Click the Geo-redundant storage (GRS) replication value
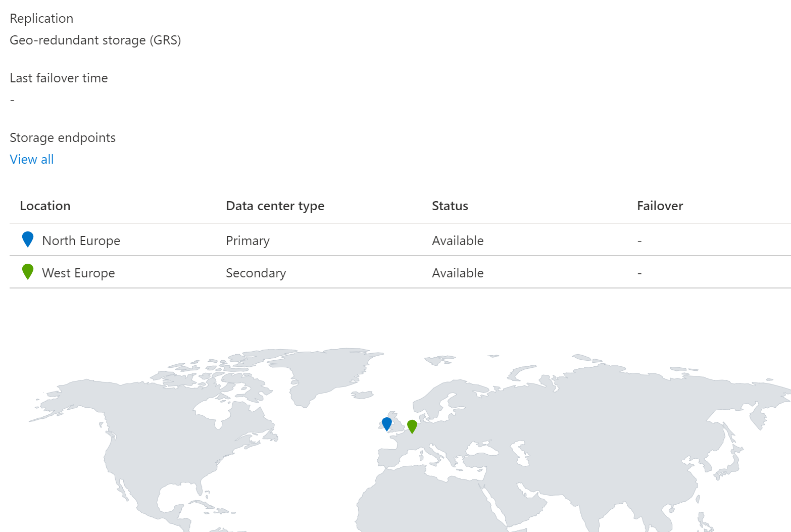 pos(95,40)
